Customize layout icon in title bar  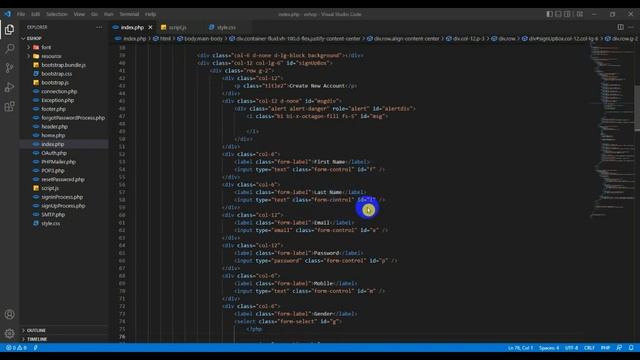580,14
